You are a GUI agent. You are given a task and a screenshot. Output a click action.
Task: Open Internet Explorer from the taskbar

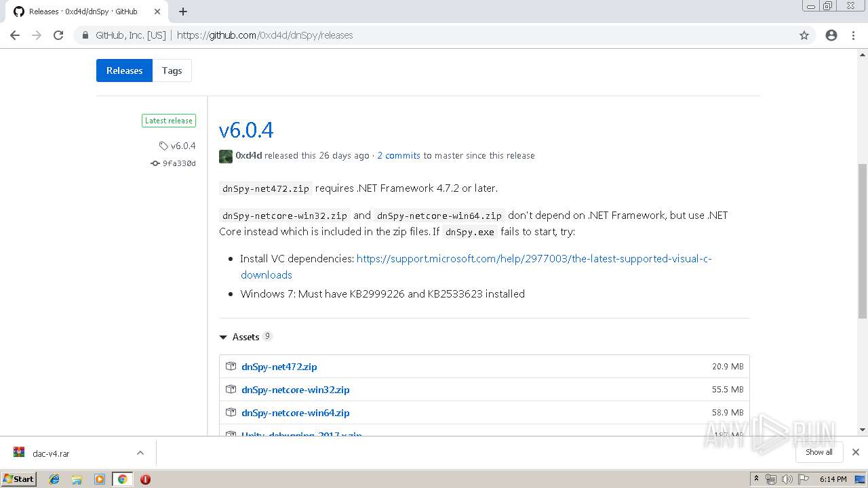(54, 479)
